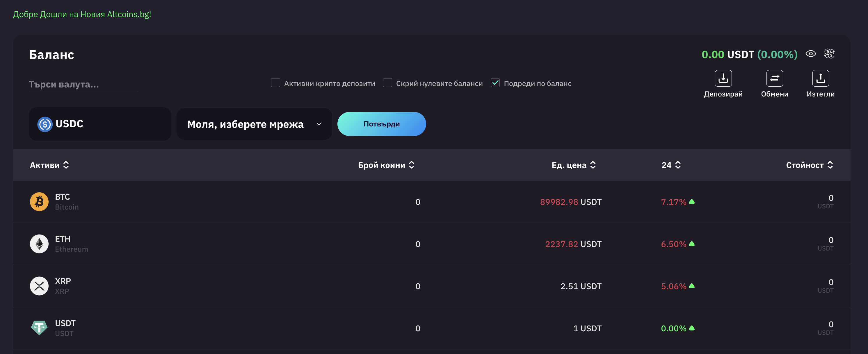
Task: Click the Изтегли withdraw icon
Action: [x=821, y=78]
